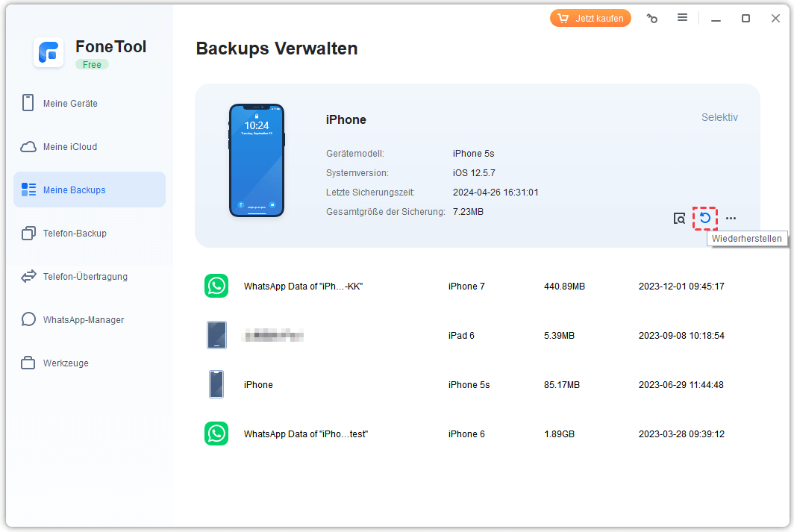The height and width of the screenshot is (532, 794).
Task: Switch to Telefon-Übertragung
Action: click(x=85, y=277)
